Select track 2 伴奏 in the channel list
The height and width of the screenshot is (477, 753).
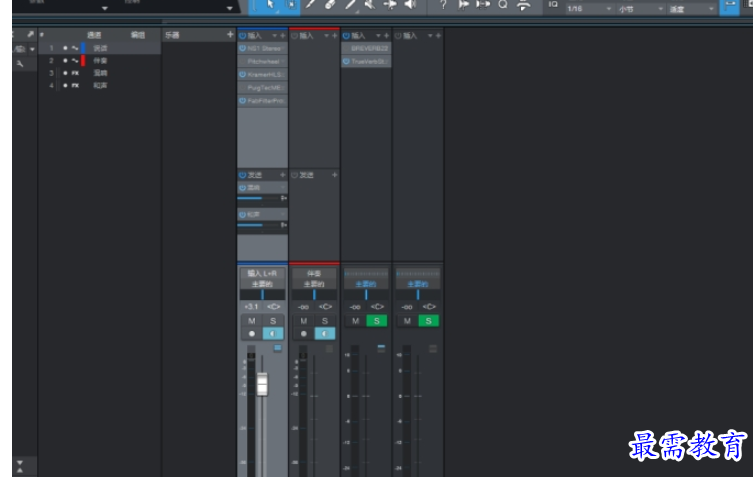(99, 61)
